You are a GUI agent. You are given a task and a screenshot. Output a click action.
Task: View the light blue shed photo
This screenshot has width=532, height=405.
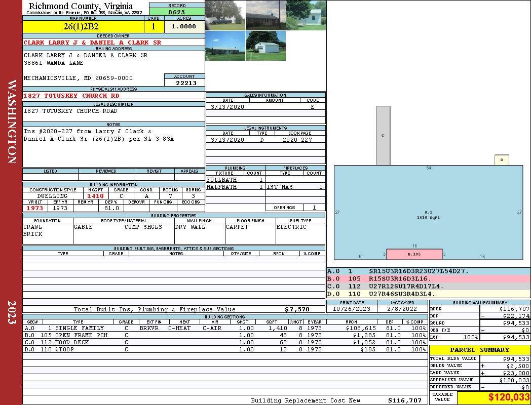[306, 15]
